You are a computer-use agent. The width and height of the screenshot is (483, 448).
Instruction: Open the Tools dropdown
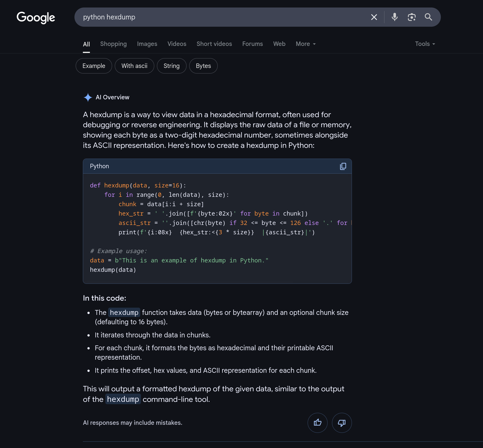[x=425, y=44]
